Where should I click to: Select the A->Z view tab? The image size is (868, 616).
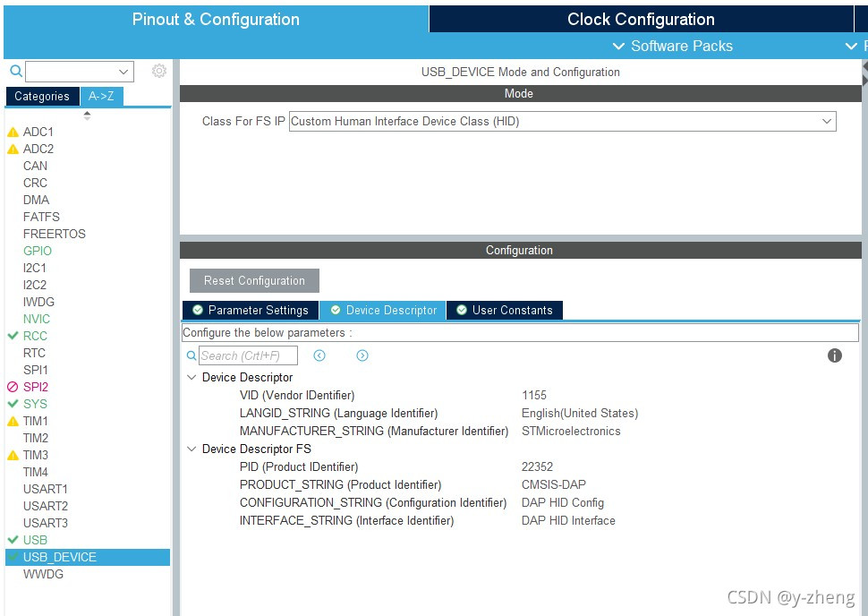[101, 97]
